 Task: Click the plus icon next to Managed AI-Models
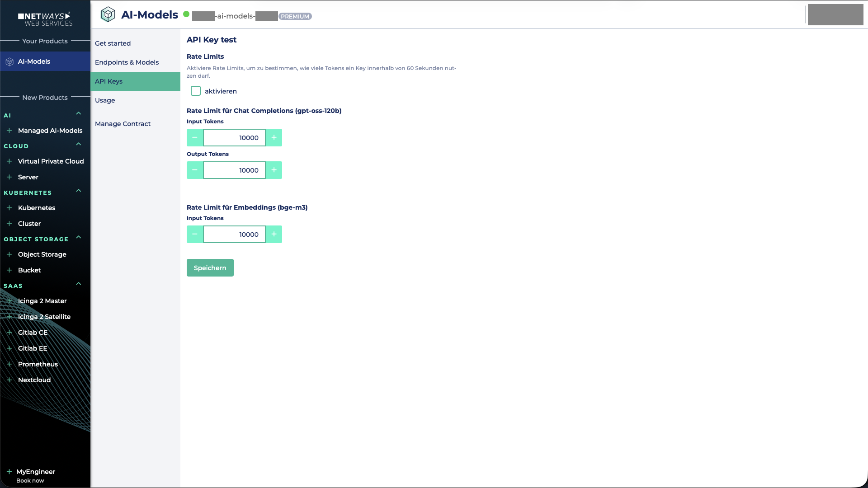click(9, 130)
